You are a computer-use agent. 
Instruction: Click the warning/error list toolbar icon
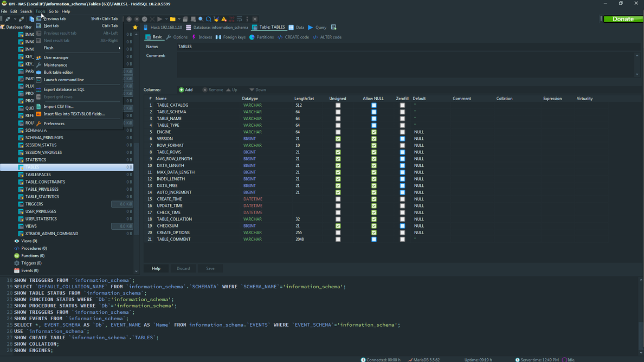(x=223, y=18)
